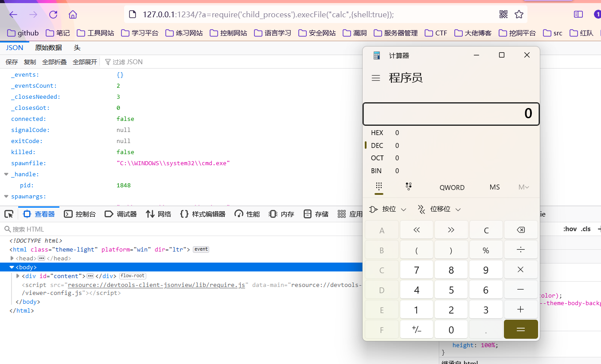
Task: Click the calculator C clear key
Action: tap(486, 230)
